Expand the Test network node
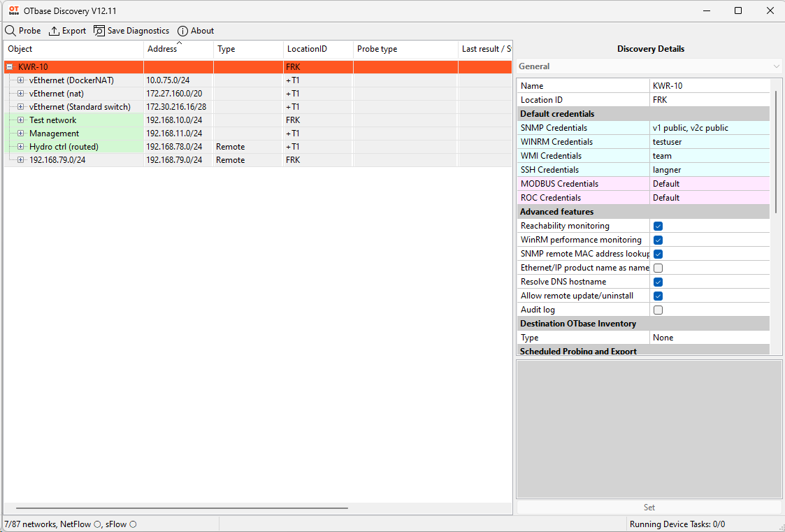 [x=20, y=120]
